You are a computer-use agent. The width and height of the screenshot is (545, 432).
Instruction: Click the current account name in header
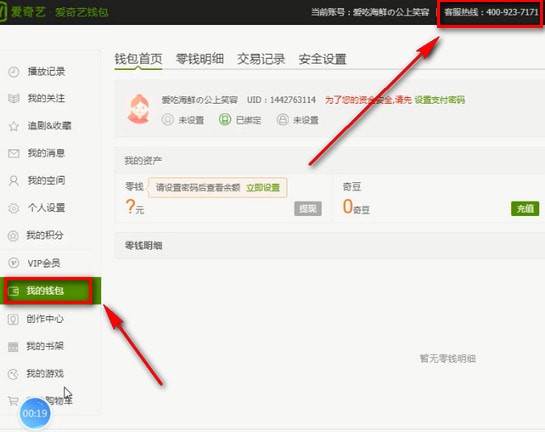[391, 13]
